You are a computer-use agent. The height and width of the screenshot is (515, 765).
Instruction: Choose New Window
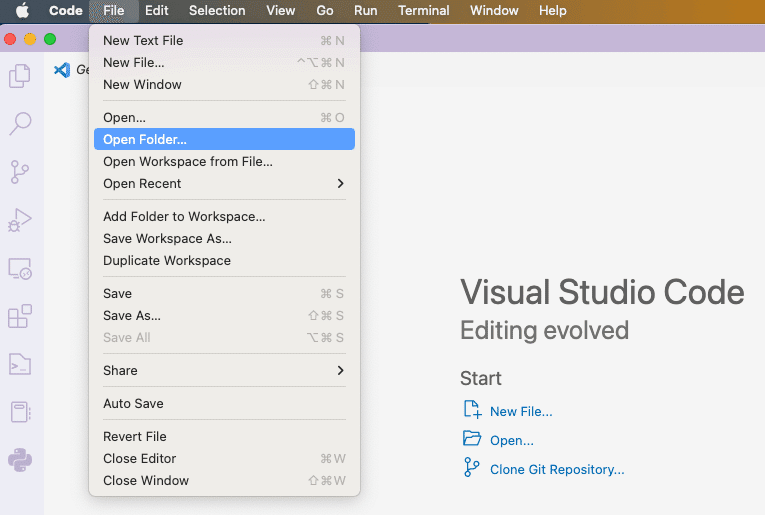pyautogui.click(x=224, y=84)
